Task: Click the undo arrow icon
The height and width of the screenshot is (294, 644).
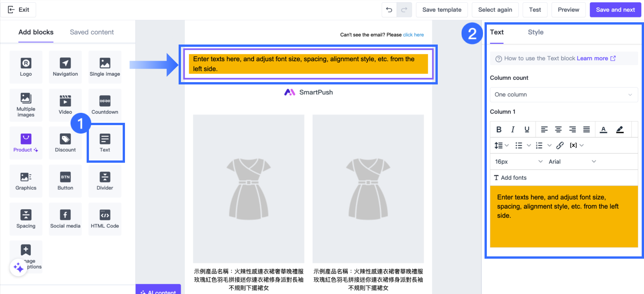Action: pyautogui.click(x=389, y=10)
